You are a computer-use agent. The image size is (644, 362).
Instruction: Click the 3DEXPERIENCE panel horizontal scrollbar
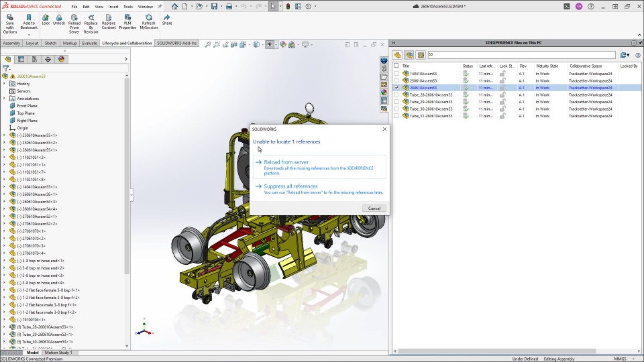coord(497,351)
